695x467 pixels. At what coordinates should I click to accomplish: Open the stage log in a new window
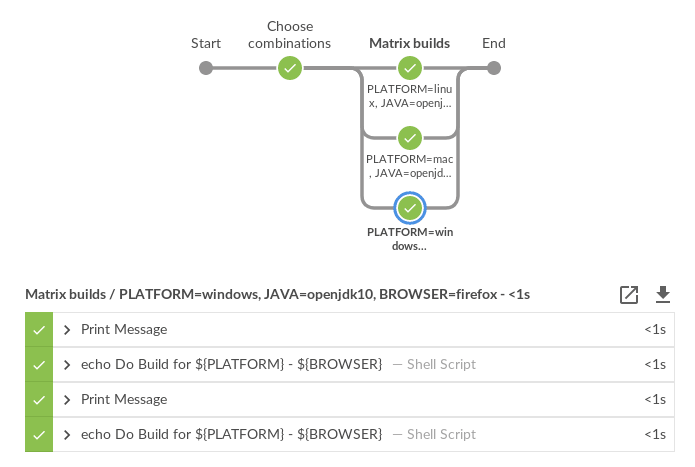click(629, 294)
